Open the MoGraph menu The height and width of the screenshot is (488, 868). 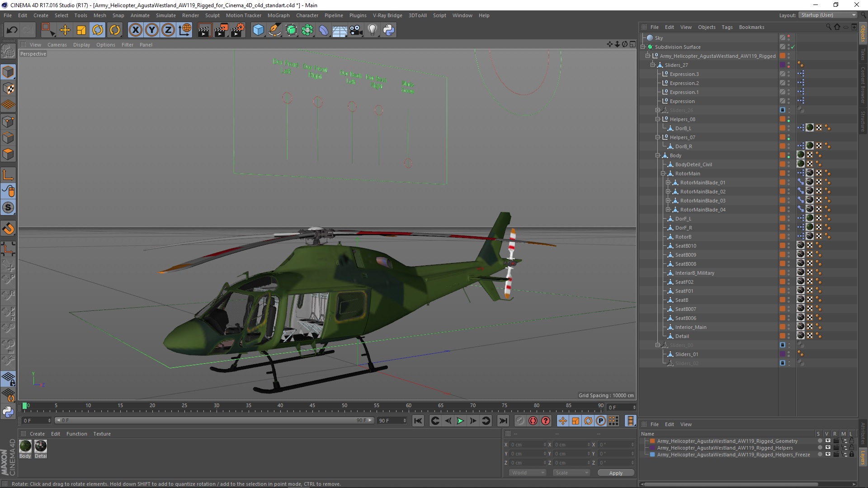pos(278,15)
